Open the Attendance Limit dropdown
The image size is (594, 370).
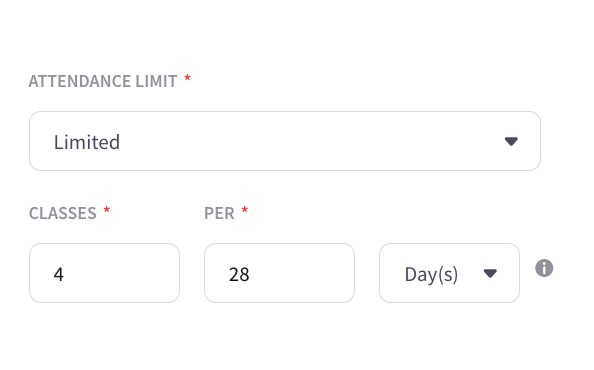(285, 141)
